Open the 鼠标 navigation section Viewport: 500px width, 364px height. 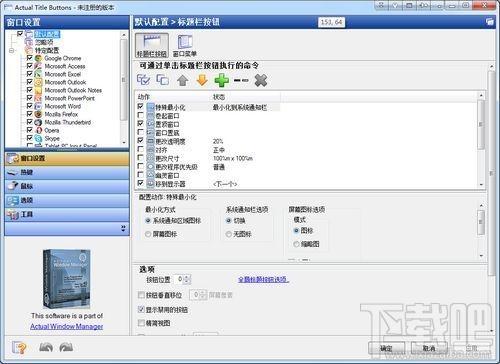coord(67,186)
